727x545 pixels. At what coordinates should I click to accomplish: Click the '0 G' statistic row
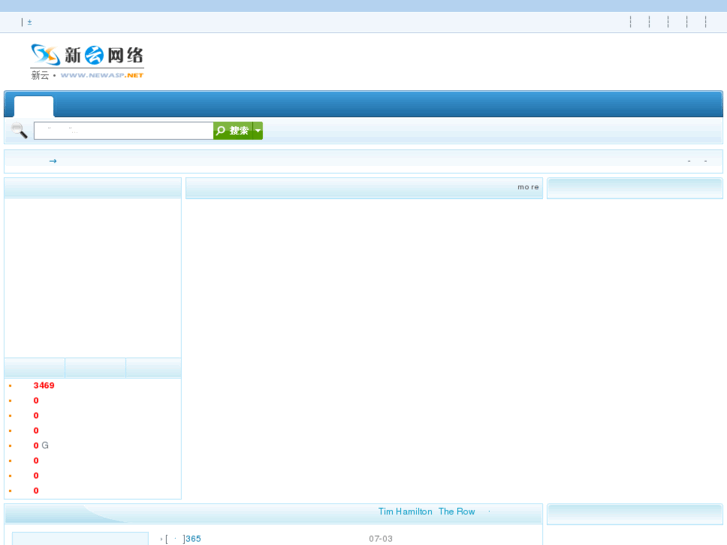[x=41, y=445]
